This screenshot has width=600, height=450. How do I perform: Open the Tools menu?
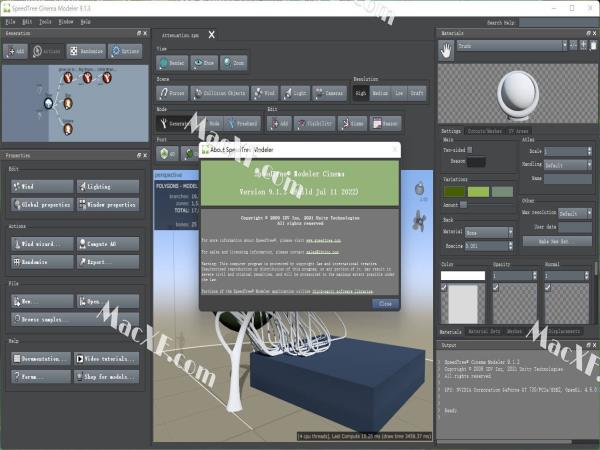coord(45,22)
